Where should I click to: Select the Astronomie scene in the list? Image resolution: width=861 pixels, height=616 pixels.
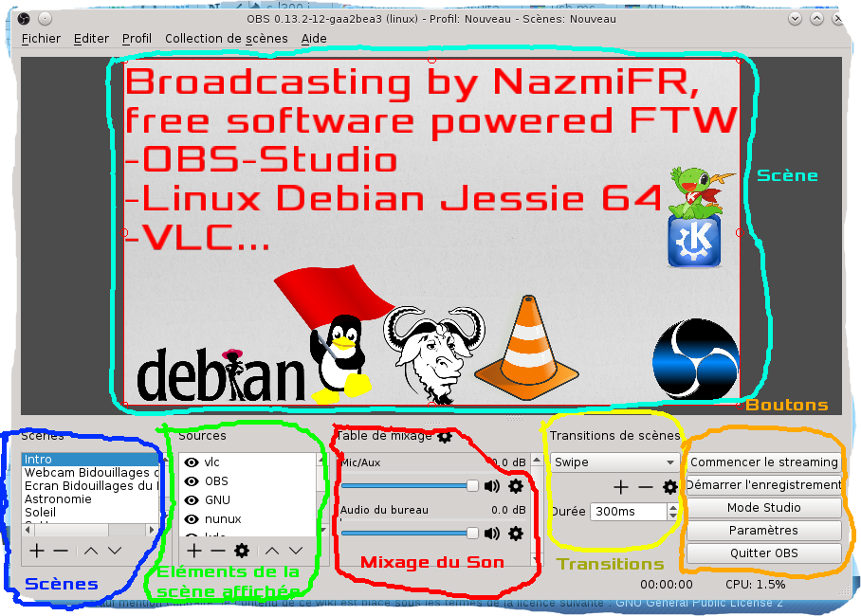pyautogui.click(x=58, y=499)
